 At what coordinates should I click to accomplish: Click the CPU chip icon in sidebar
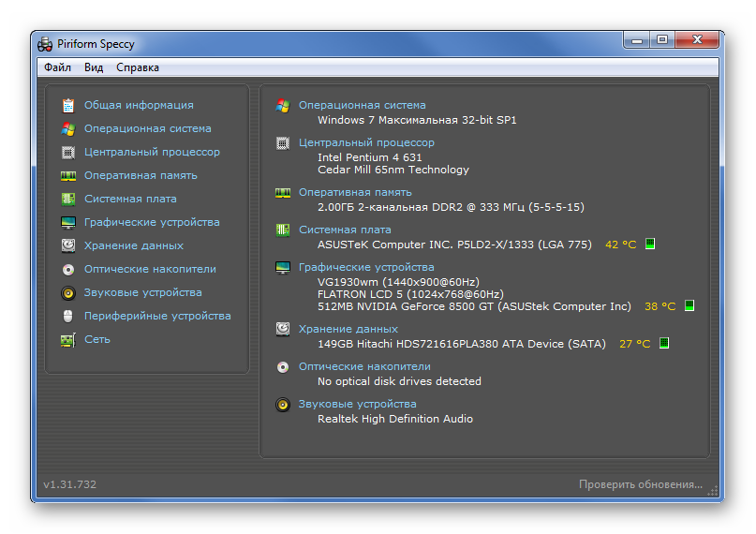coord(68,152)
